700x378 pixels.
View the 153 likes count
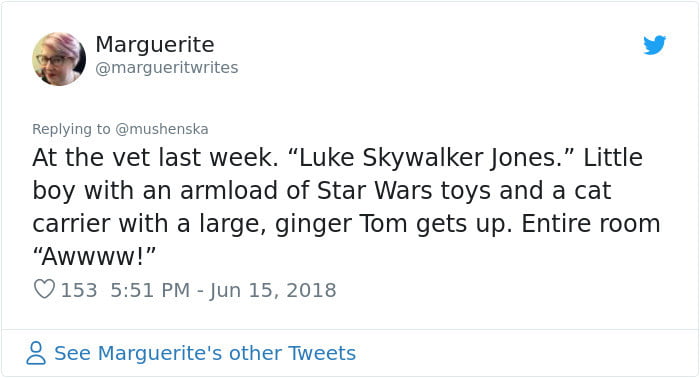(x=79, y=290)
